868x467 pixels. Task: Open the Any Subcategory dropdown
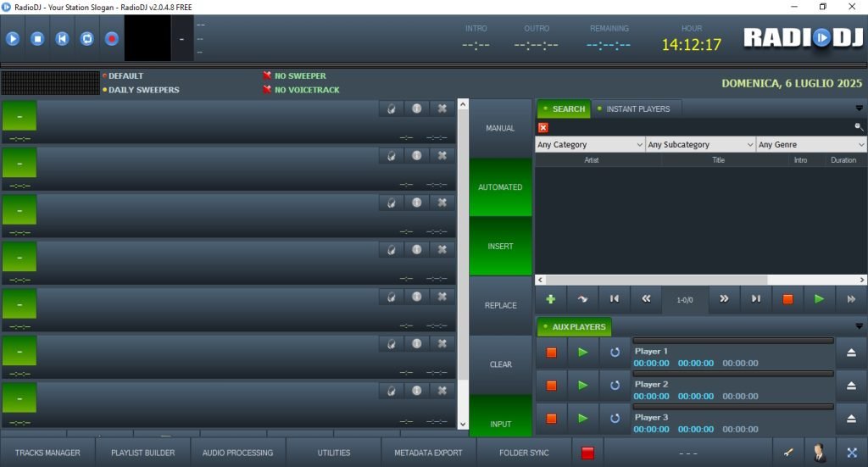700,145
